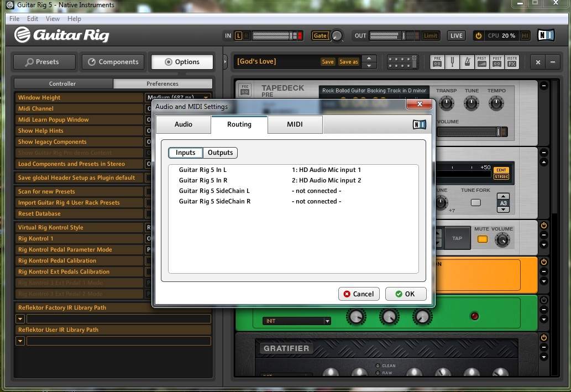Toggle the Metronome icon in toolbar
Screen dimensions: 571x392
pyautogui.click(x=467, y=62)
